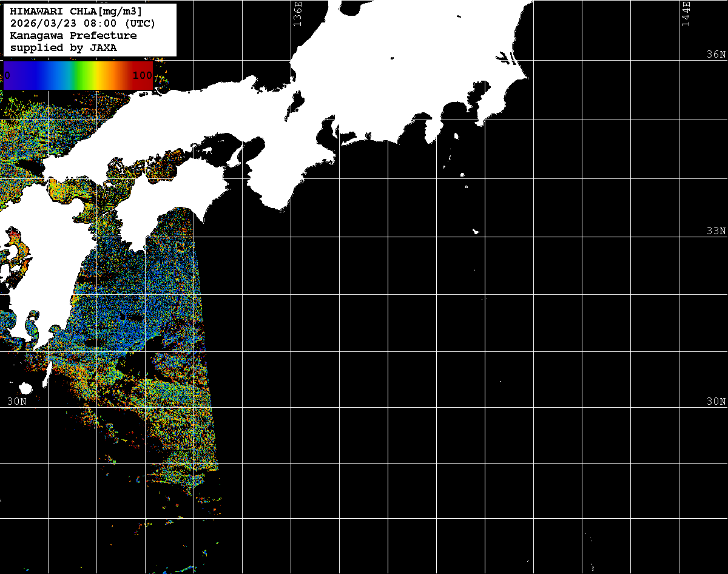This screenshot has height=574, width=728.
Task: Click the small white island near 33N
Action: pos(476,231)
